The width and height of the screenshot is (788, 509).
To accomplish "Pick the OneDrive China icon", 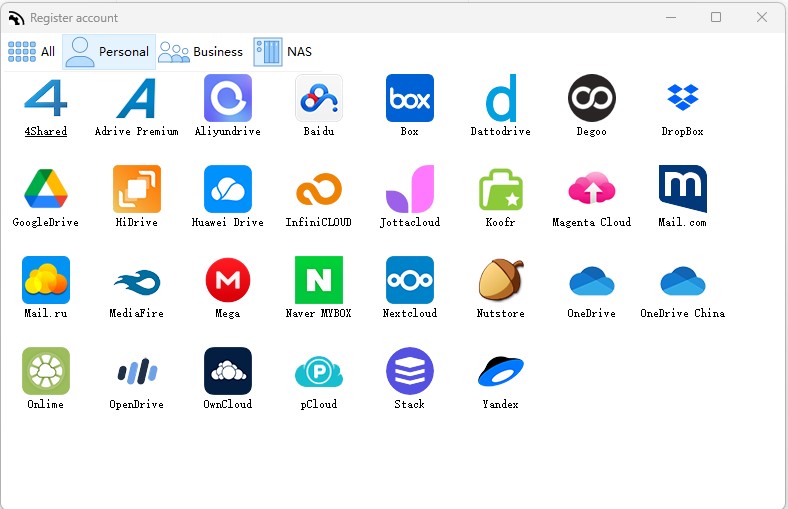I will [682, 280].
